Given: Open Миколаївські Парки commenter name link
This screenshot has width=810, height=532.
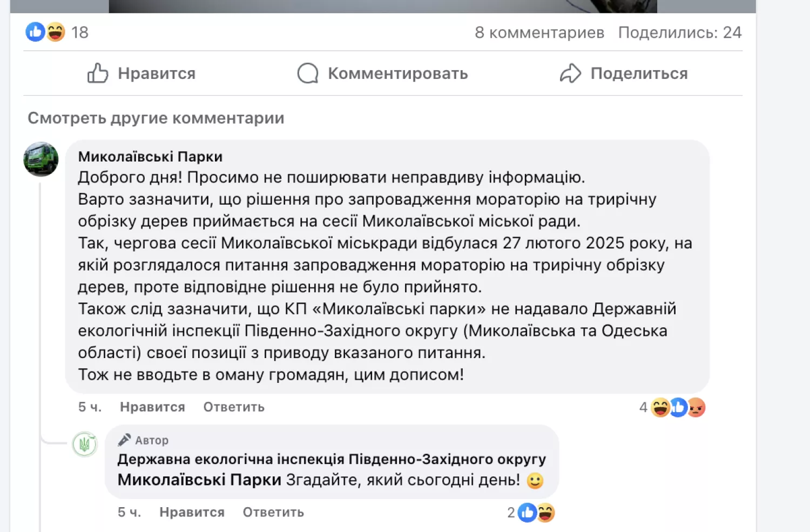Looking at the screenshot, I should 150,157.
